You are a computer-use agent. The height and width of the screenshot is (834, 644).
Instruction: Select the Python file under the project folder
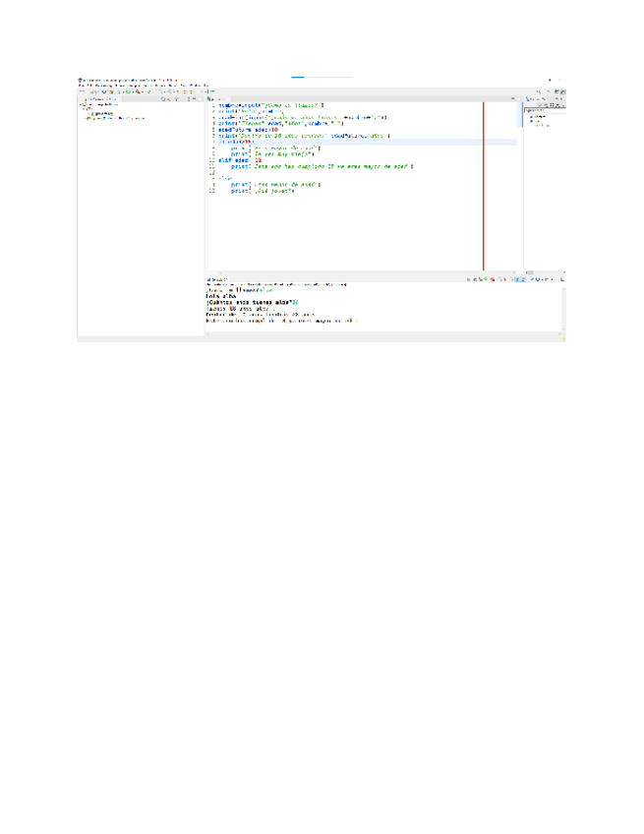pos(101,113)
